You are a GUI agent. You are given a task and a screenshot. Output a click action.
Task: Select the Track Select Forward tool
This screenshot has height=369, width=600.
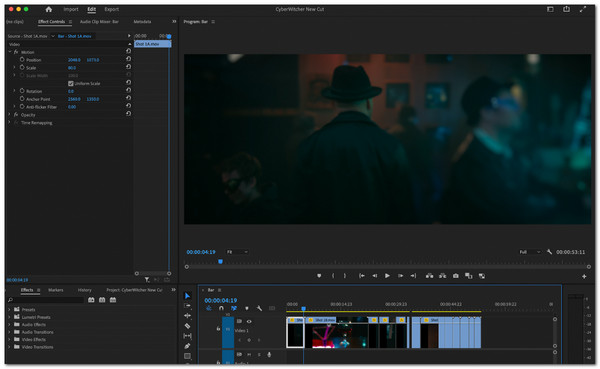(x=188, y=306)
